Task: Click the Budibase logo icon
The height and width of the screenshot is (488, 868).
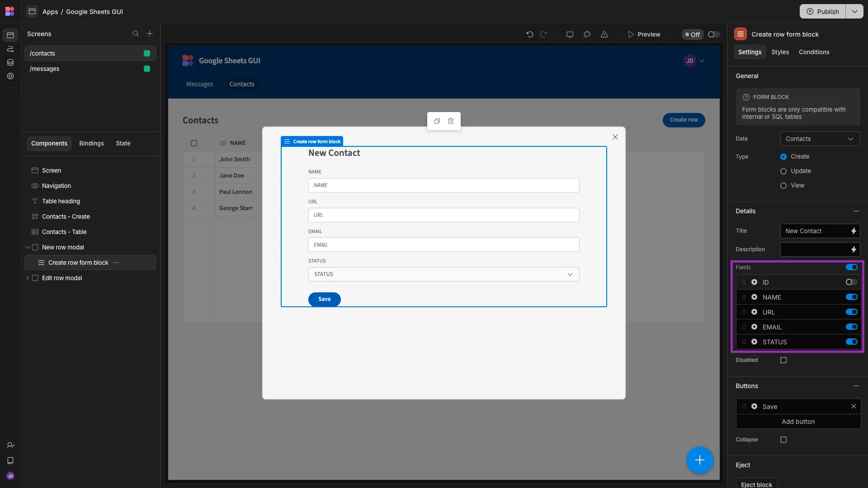Action: coord(10,11)
